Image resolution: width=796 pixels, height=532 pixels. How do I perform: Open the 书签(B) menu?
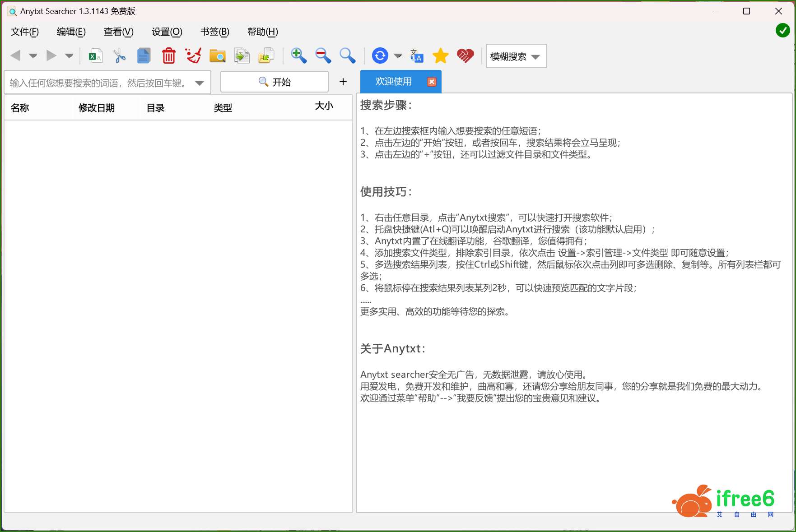[214, 32]
